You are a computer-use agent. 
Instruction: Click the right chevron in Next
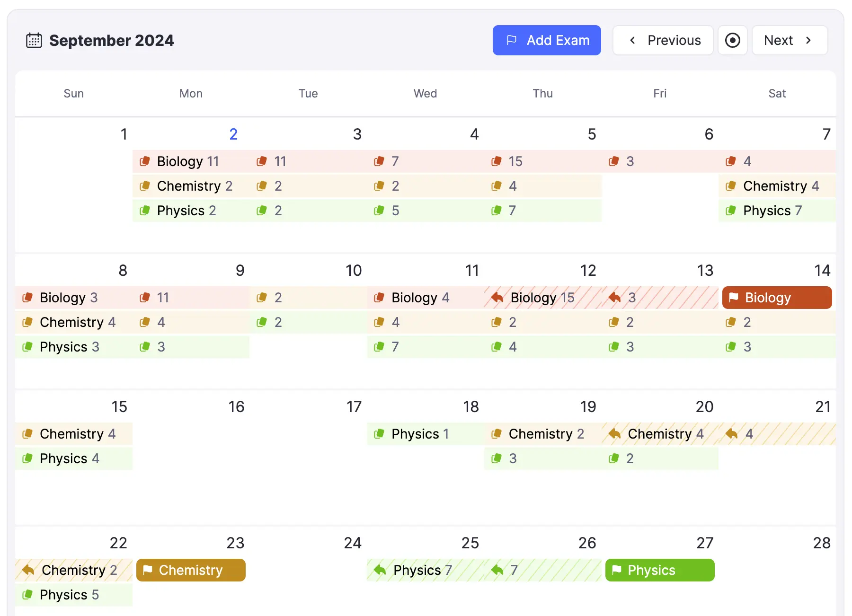pyautogui.click(x=809, y=40)
